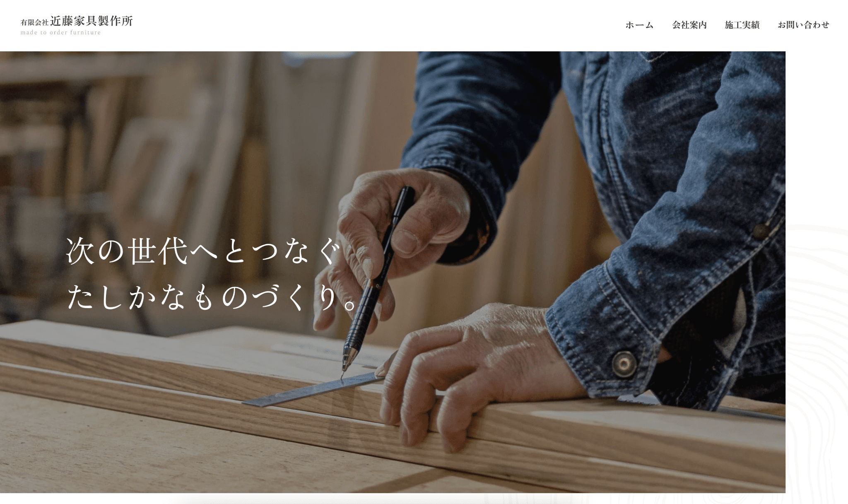Go to the 会社案内 page
848x504 pixels.
click(x=689, y=25)
